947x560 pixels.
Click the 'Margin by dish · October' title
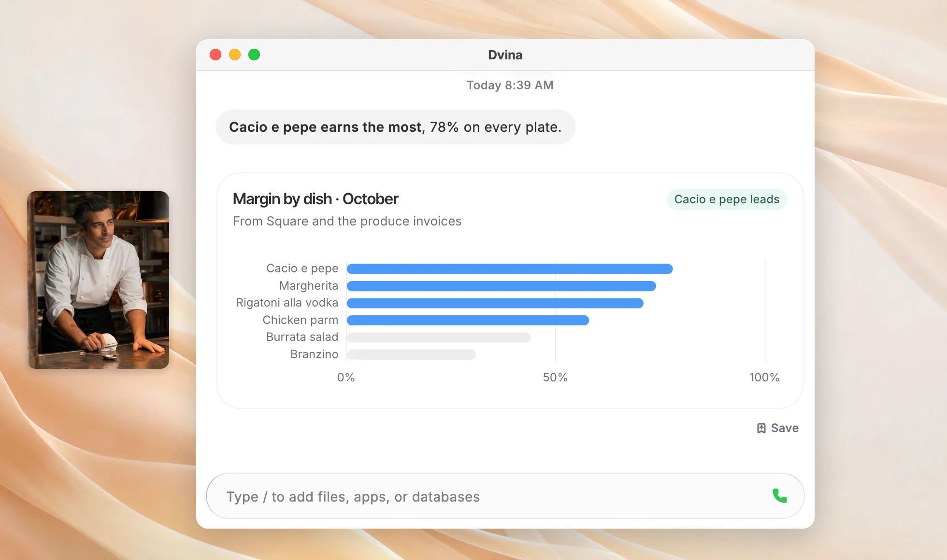coord(316,199)
